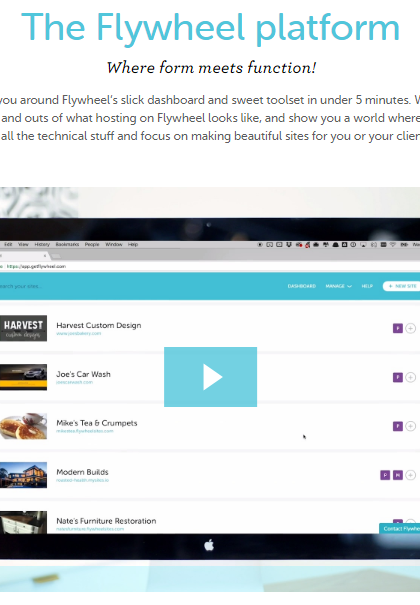
Task: Open the Joe's Car Wash site name
Action: point(83,374)
